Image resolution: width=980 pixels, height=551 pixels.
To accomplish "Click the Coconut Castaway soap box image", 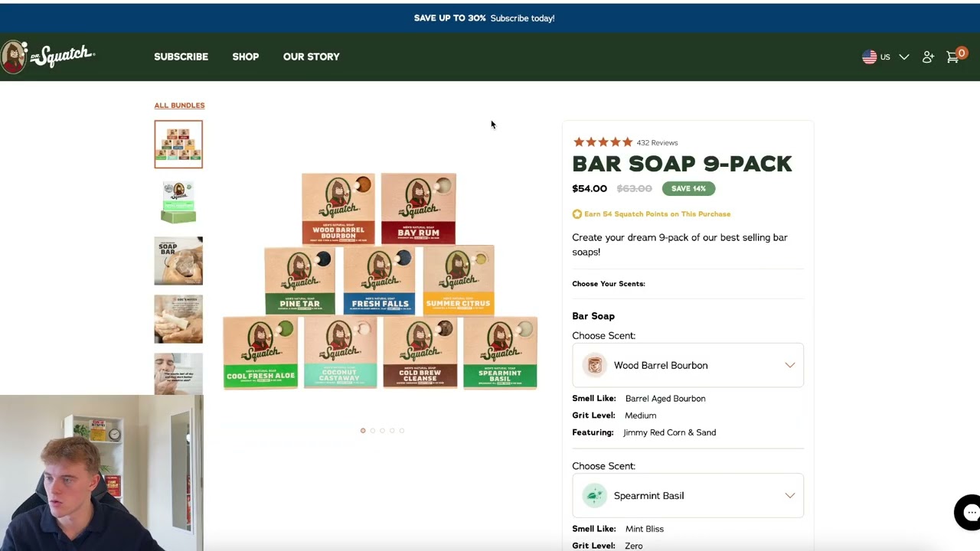I will pyautogui.click(x=340, y=353).
